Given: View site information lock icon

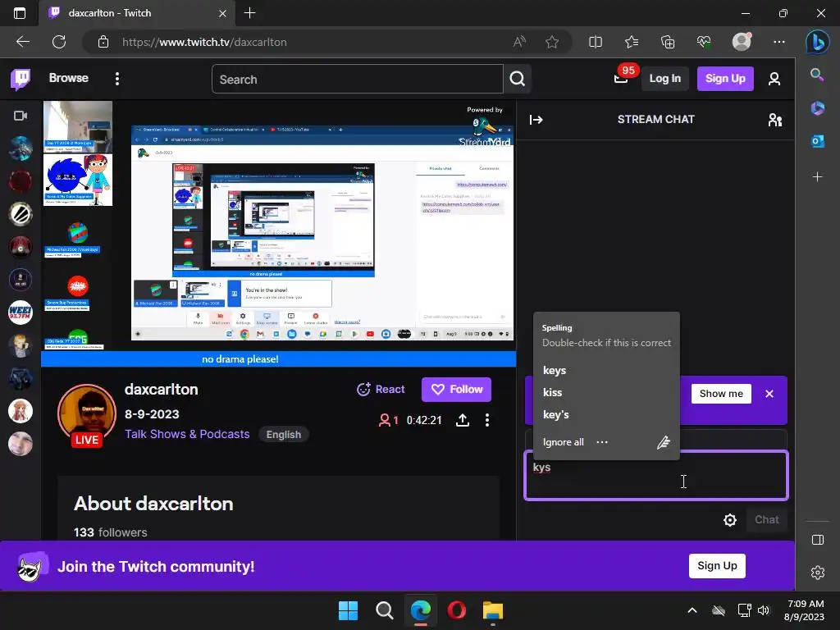Looking at the screenshot, I should [x=103, y=42].
